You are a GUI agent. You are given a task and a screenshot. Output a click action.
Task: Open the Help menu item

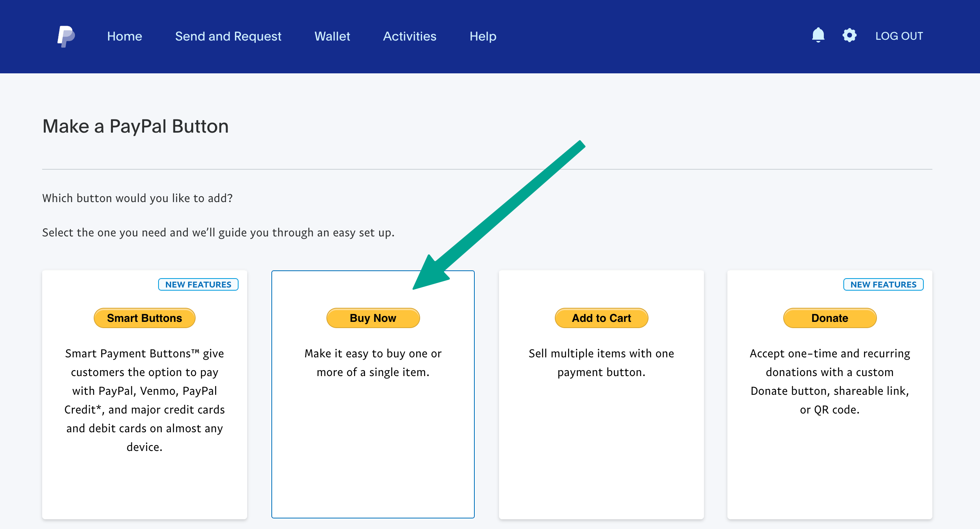pos(483,36)
